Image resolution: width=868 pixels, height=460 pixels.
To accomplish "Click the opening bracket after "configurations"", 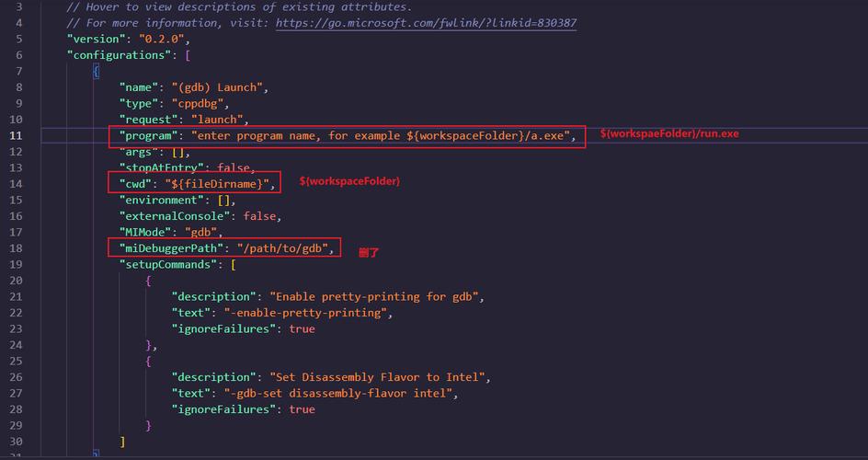I will (188, 55).
